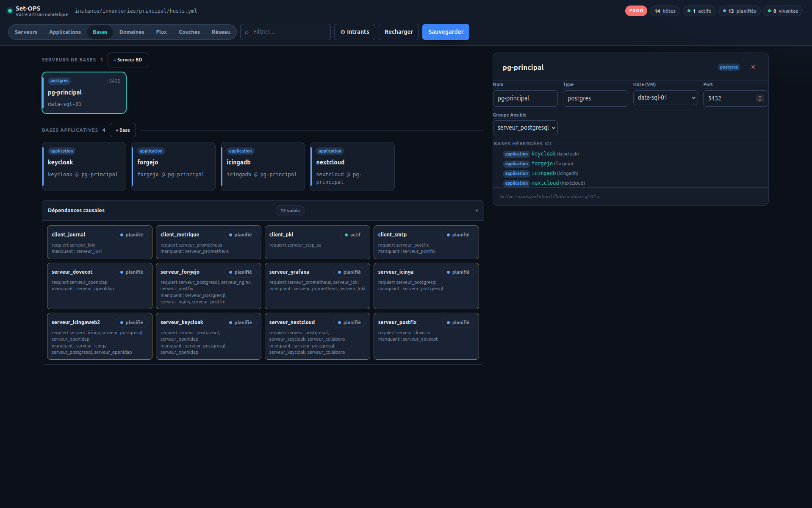Viewport: 812px width, 508px height.
Task: Click the 0 vivantes status pill
Action: 783,11
